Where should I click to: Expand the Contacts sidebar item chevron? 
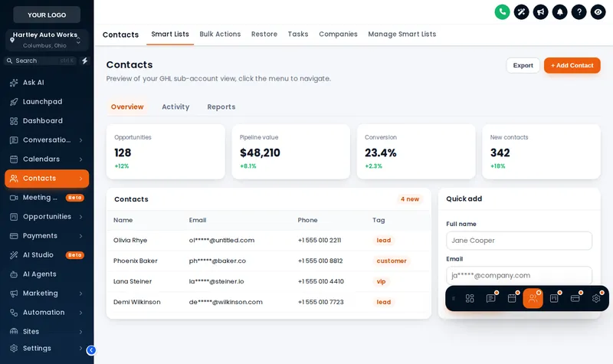tap(80, 179)
